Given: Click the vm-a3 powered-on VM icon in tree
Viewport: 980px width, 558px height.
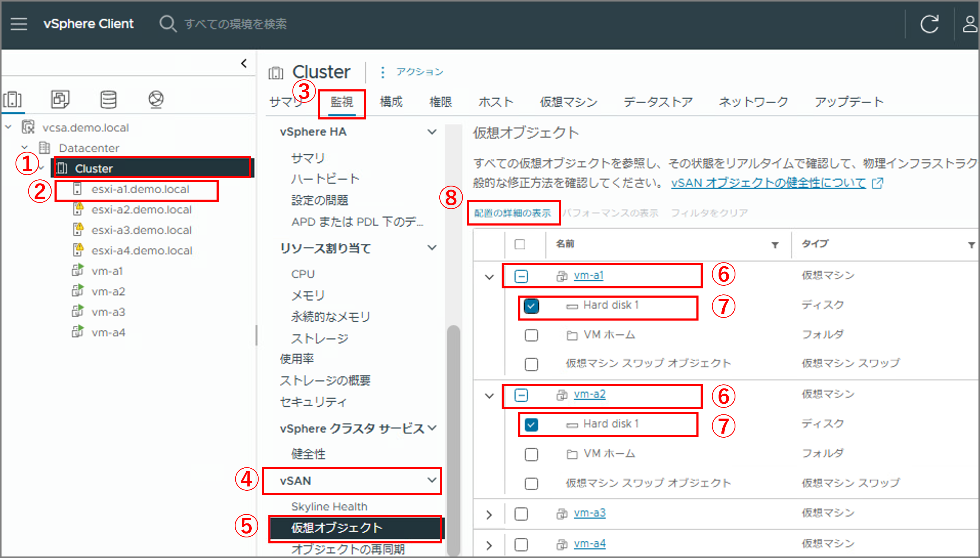Looking at the screenshot, I should (78, 311).
